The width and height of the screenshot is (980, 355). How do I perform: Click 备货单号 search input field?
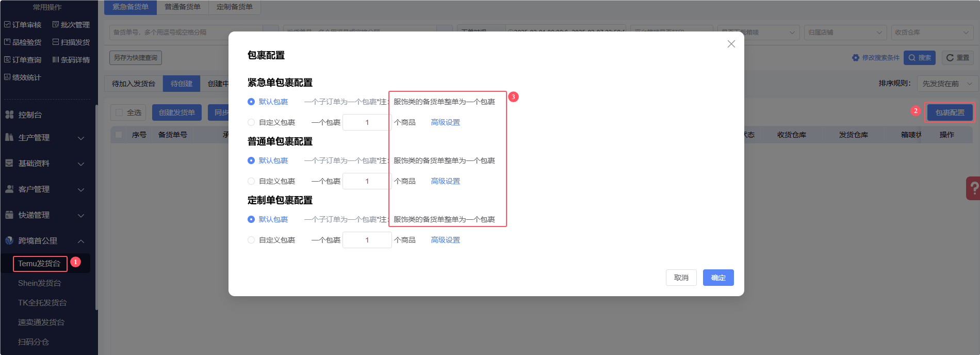(x=186, y=32)
